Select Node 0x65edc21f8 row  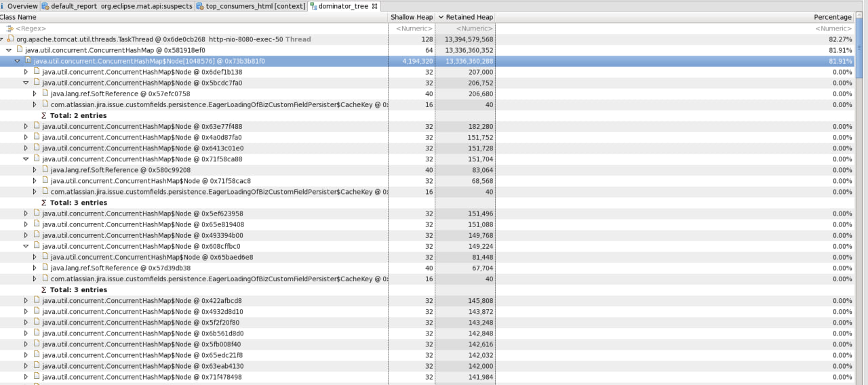pos(427,355)
